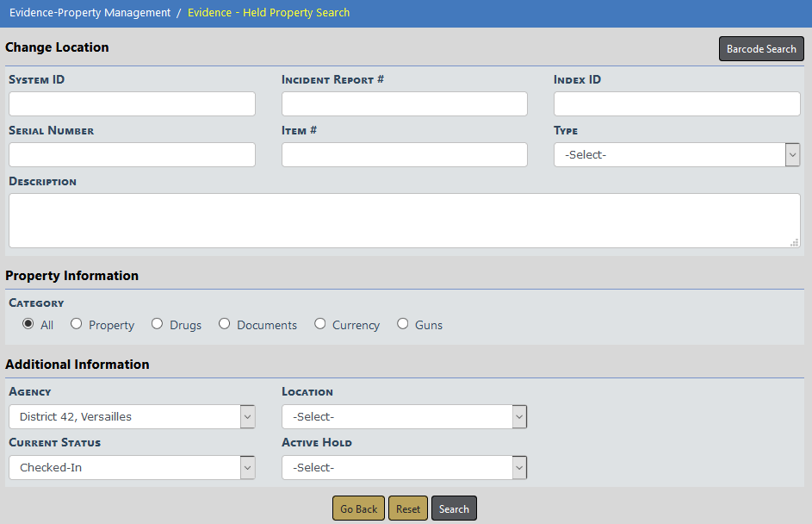Viewport: 812px width, 524px height.
Task: Select the Currency category radio button
Action: 319,324
